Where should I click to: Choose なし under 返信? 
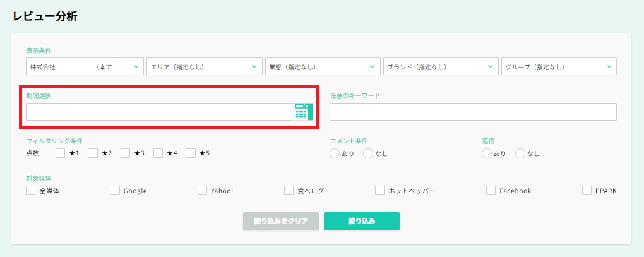[x=520, y=153]
